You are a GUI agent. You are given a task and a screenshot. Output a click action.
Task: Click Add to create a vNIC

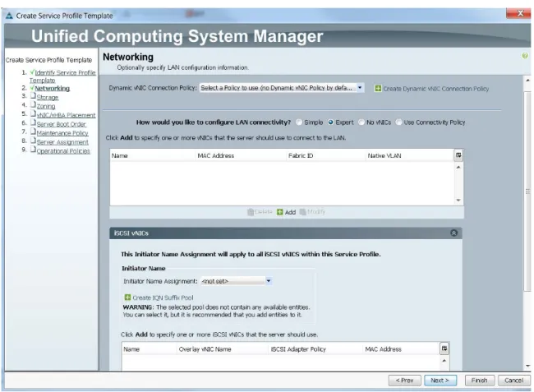coord(287,212)
